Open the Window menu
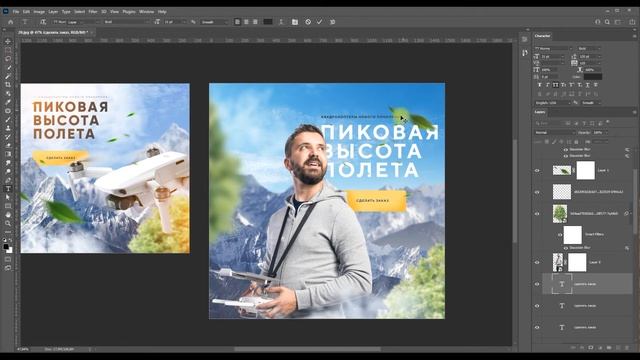Image resolution: width=640 pixels, height=360 pixels. [x=147, y=12]
